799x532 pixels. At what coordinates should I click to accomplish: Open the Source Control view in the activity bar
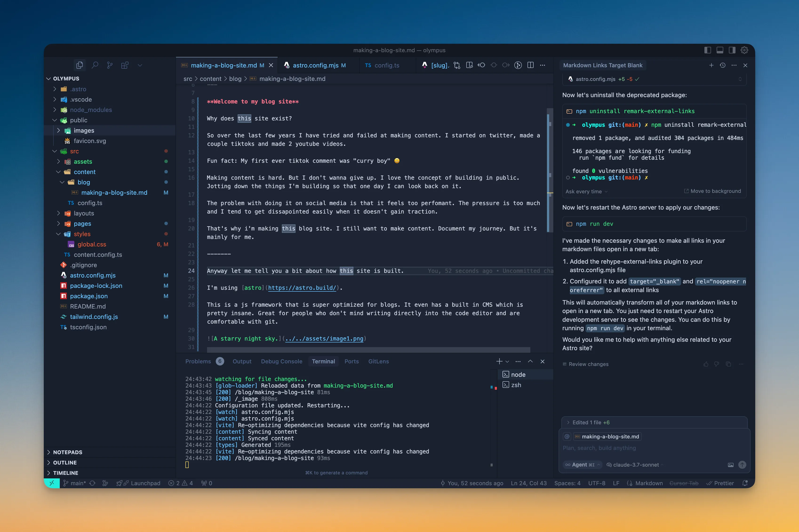tap(110, 65)
